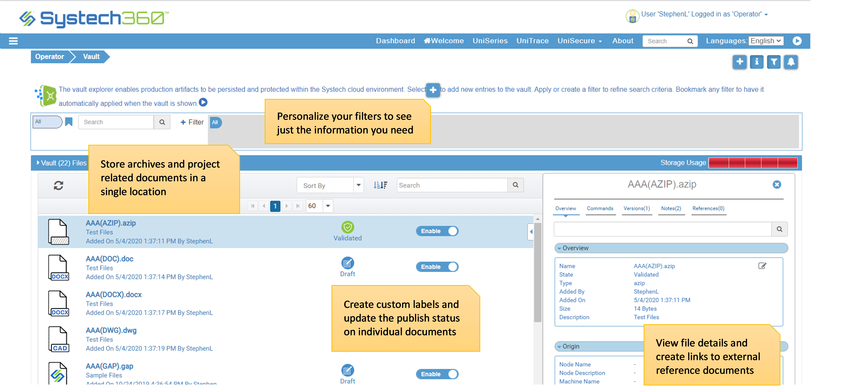Refresh the vault file list

click(59, 185)
